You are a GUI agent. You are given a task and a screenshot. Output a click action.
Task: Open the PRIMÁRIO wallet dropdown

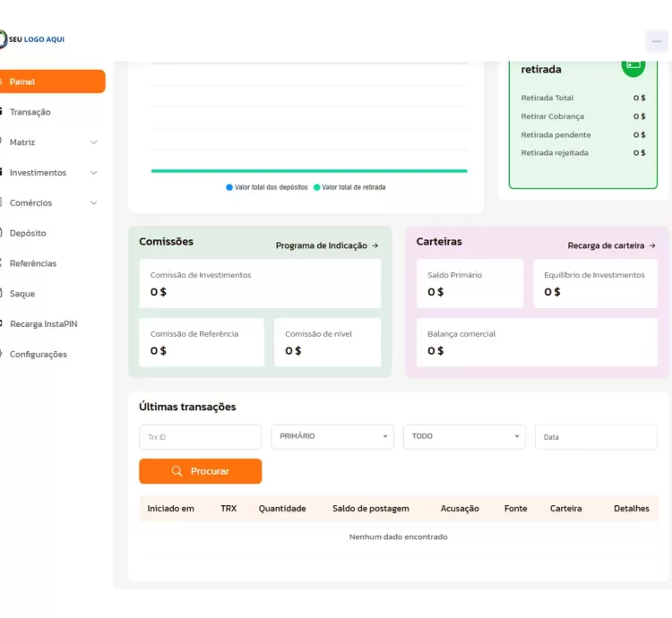tap(332, 436)
